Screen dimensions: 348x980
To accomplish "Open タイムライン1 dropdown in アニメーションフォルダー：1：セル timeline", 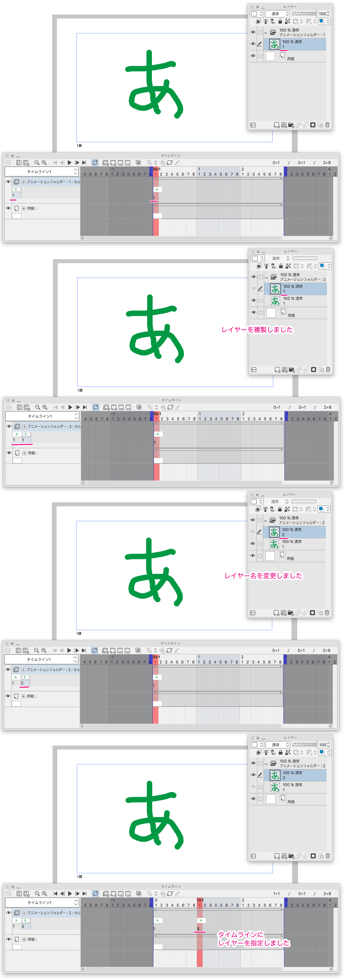I will (x=42, y=172).
